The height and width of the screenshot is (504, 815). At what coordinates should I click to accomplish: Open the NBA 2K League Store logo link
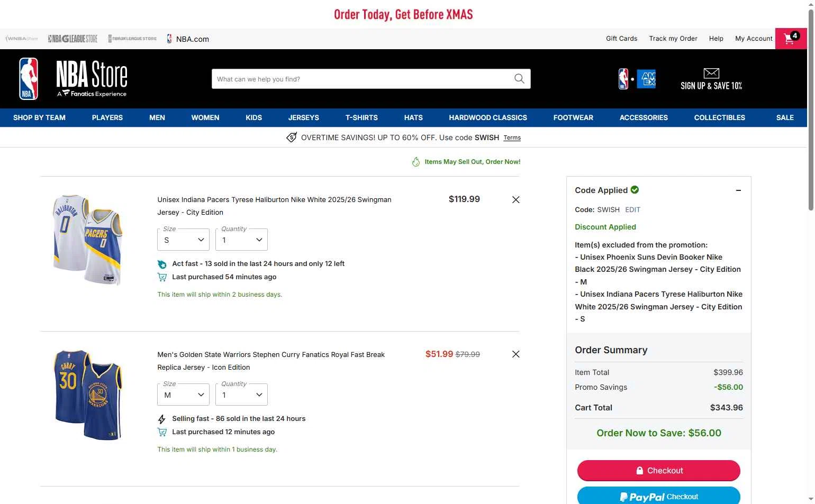point(132,39)
